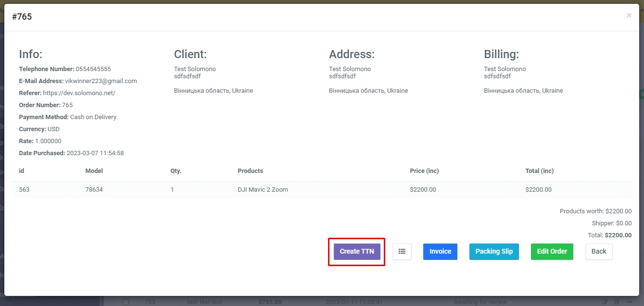644x306 pixels.
Task: Select the DJI Mavic 2 Zoom product
Action: (263, 190)
